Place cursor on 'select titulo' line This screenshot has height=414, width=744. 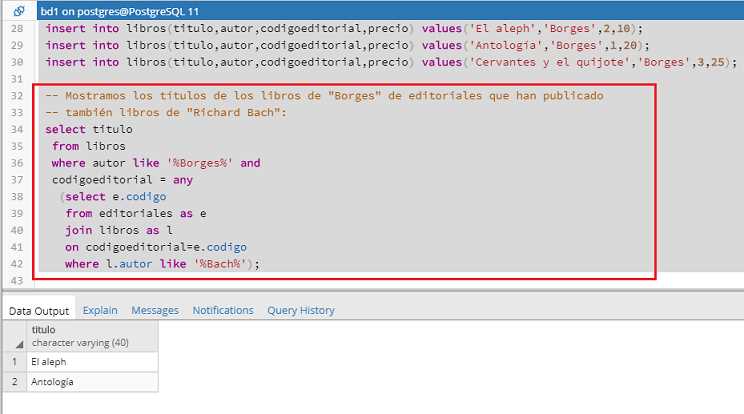click(x=89, y=129)
